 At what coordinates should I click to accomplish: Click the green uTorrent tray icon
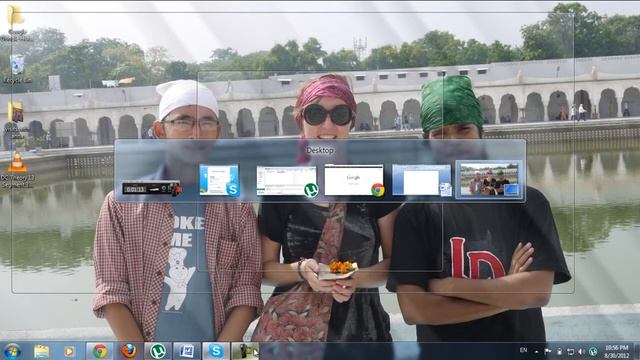pos(593,351)
